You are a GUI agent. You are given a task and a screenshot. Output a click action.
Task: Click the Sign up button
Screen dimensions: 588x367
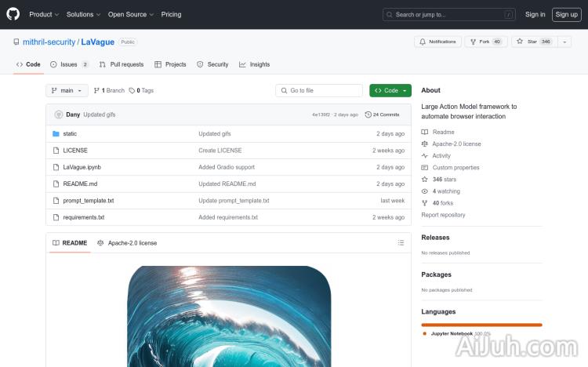pos(564,14)
